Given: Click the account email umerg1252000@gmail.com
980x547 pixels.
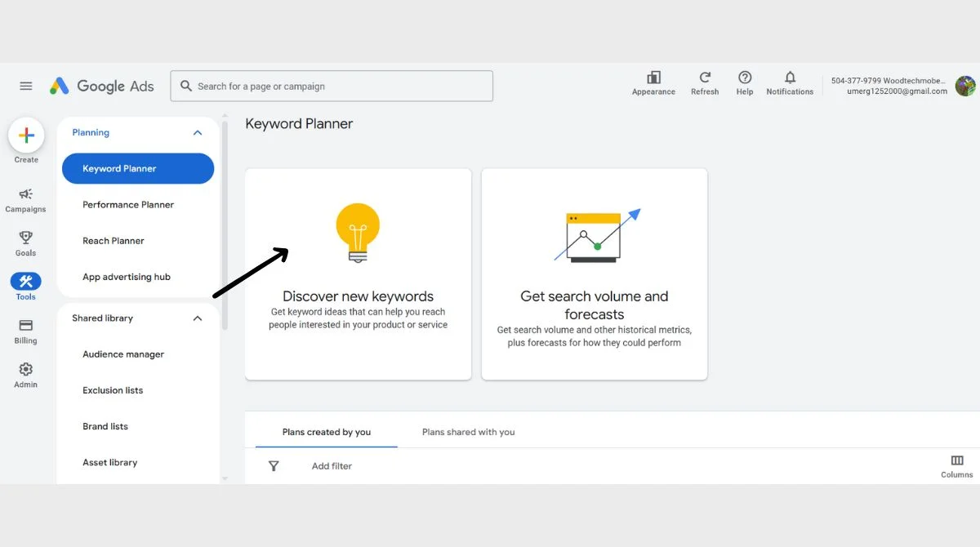Looking at the screenshot, I should coord(896,91).
